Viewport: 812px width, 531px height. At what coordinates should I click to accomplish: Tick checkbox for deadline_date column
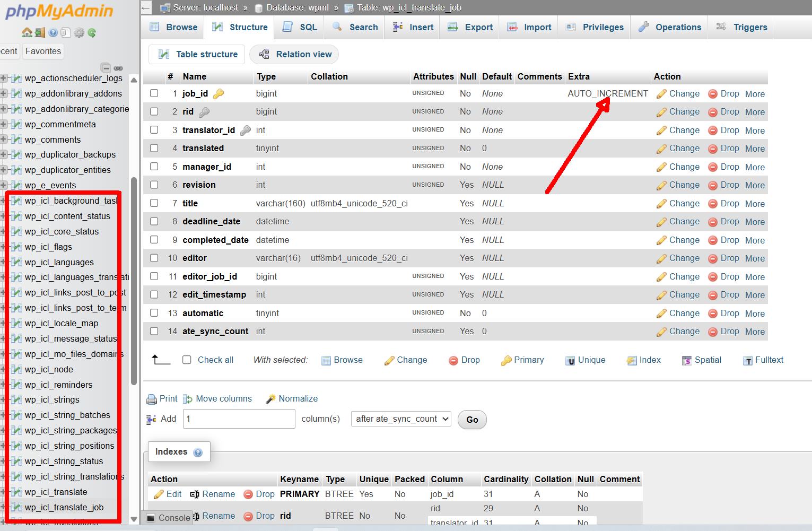click(154, 221)
